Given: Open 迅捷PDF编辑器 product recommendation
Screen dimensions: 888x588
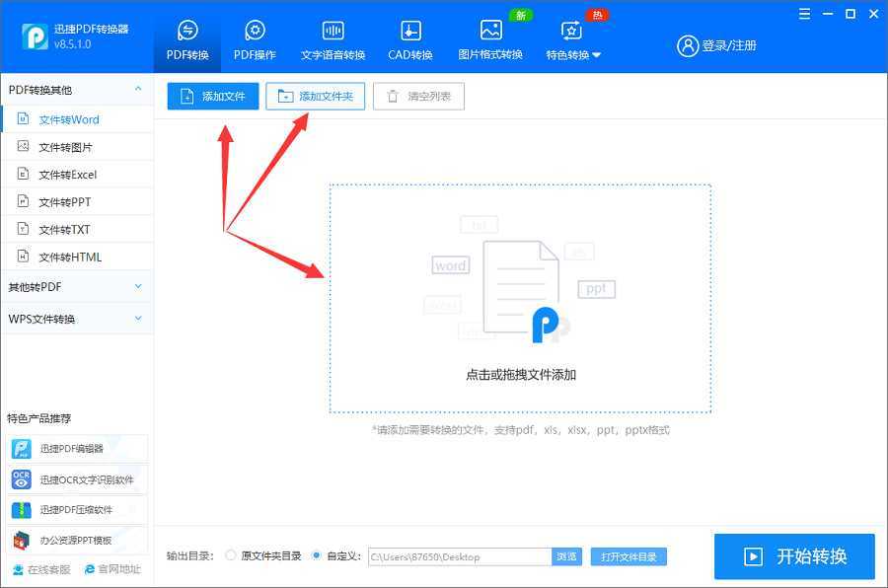Looking at the screenshot, I should pos(78,449).
